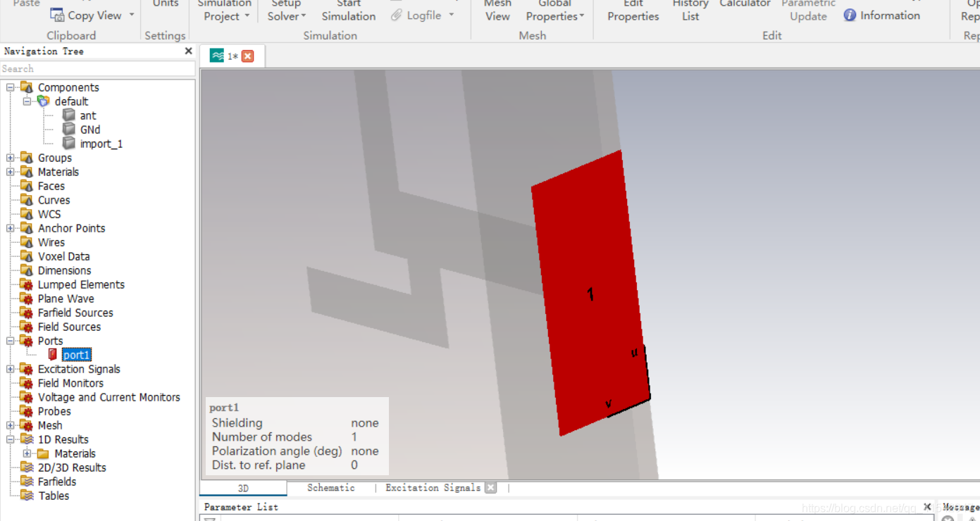Expand the Materials tree node
Image resolution: width=980 pixels, height=521 pixels.
click(x=11, y=172)
